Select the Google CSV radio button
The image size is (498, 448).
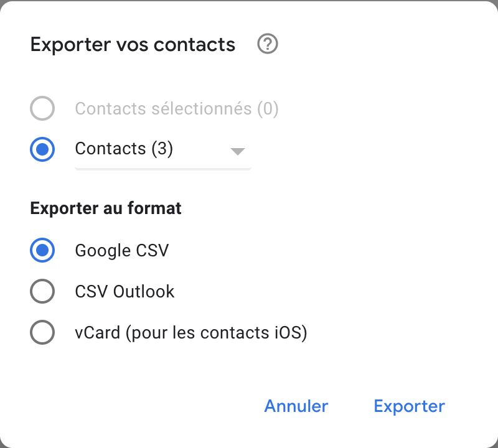pyautogui.click(x=42, y=251)
